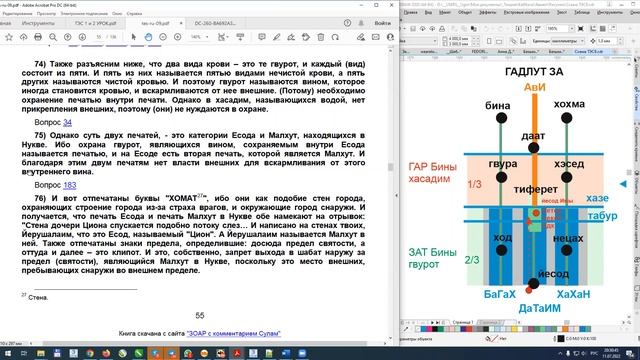Switch to the Инструменты tab in Acrobat
This screenshot has height=360, width=640.
(x=38, y=23)
